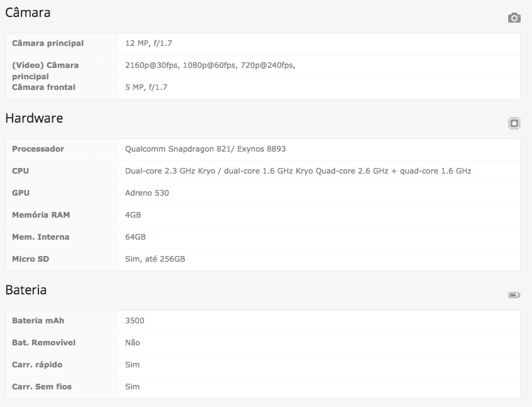This screenshot has width=532, height=407.
Task: Click the Carr. rápido row label
Action: coord(37,365)
